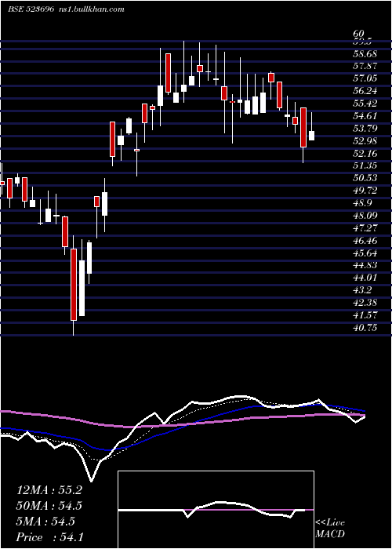The width and height of the screenshot is (392, 549).
Task: Click inside the MACD inset chart box
Action: pos(216,510)
